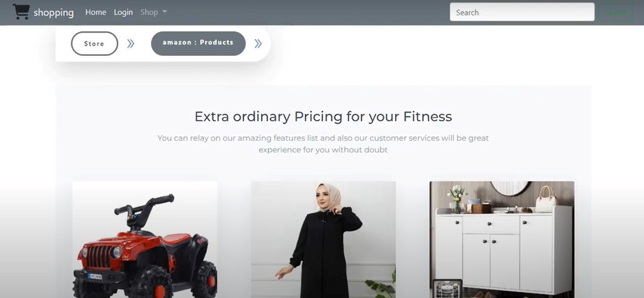Open the Shop dropdown caret arrow
Viewport: 644px width, 298px height.
point(164,12)
